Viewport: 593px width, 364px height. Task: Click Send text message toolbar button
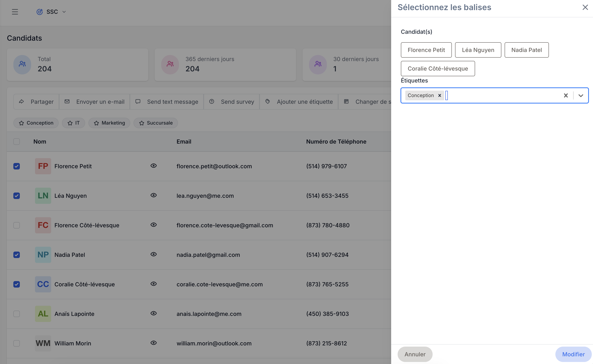click(167, 102)
